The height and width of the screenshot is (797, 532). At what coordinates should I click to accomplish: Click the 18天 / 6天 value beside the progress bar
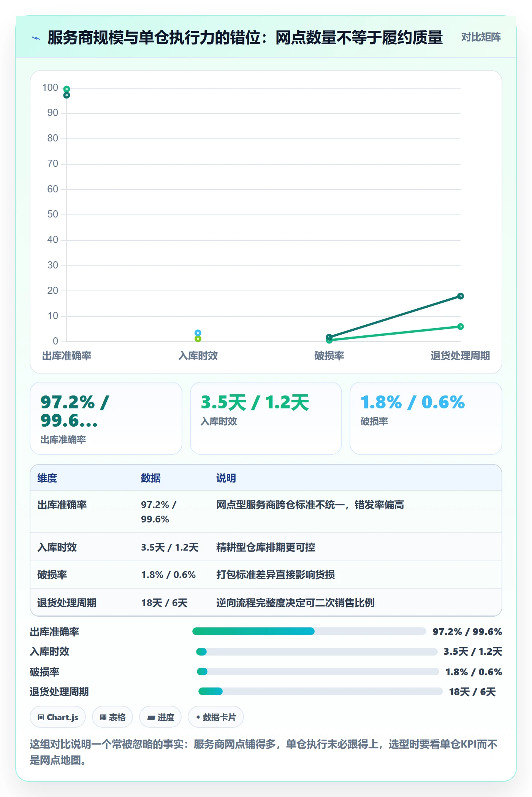click(472, 692)
